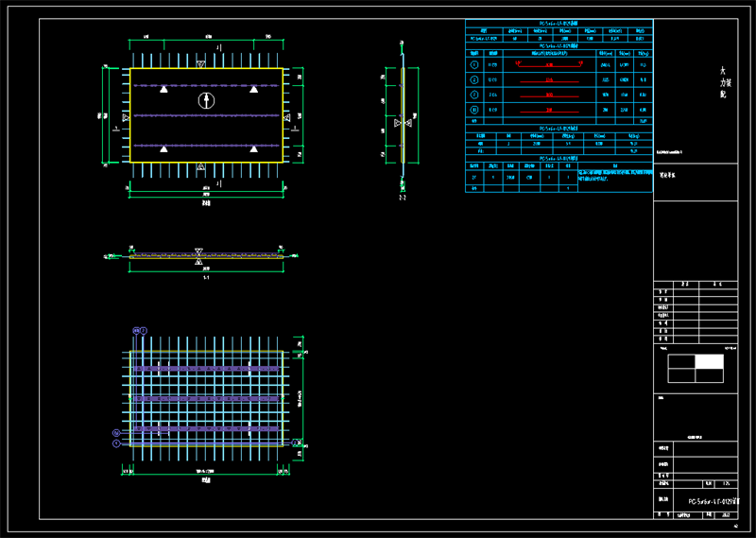Click circled tag right of bottom rebar plan
Image resolution: width=756 pixels, height=538 pixels.
pyautogui.click(x=295, y=443)
